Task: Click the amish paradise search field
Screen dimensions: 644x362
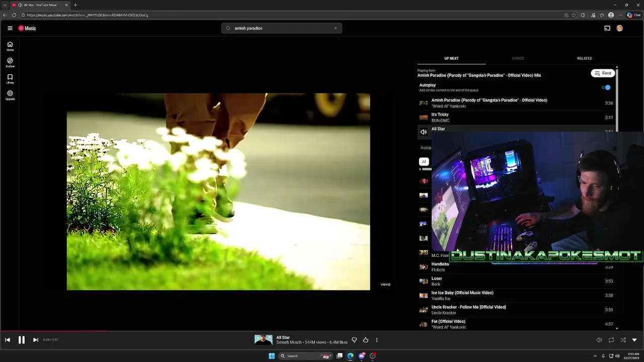Action: tap(281, 28)
